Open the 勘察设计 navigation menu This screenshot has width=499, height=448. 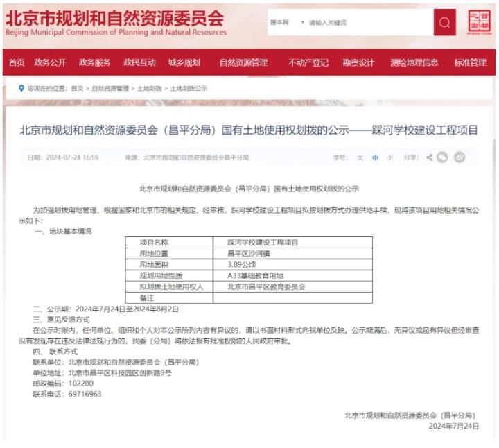tap(358, 62)
